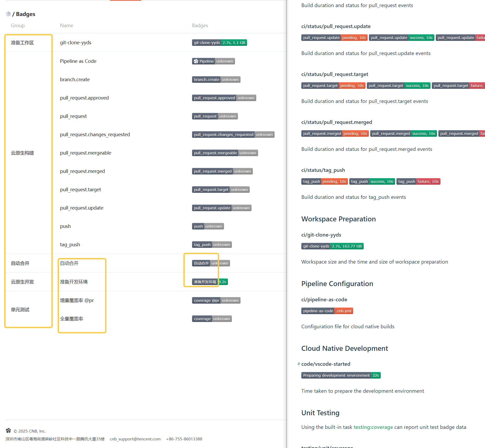Click the branch.create unknown badge

point(216,80)
